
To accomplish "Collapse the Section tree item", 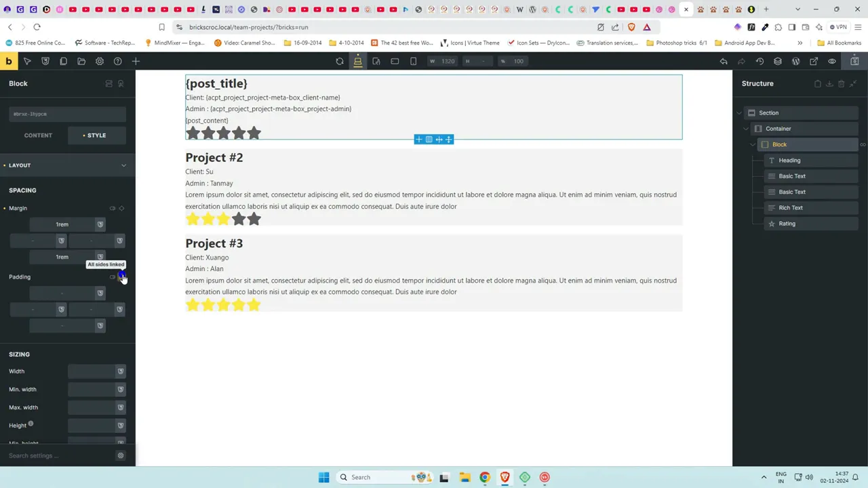I will 740,113.
